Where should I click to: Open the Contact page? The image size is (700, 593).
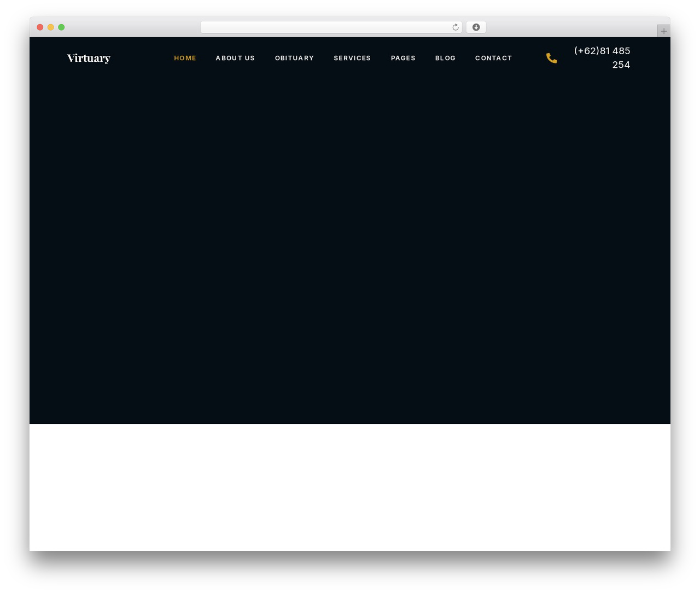pyautogui.click(x=493, y=58)
